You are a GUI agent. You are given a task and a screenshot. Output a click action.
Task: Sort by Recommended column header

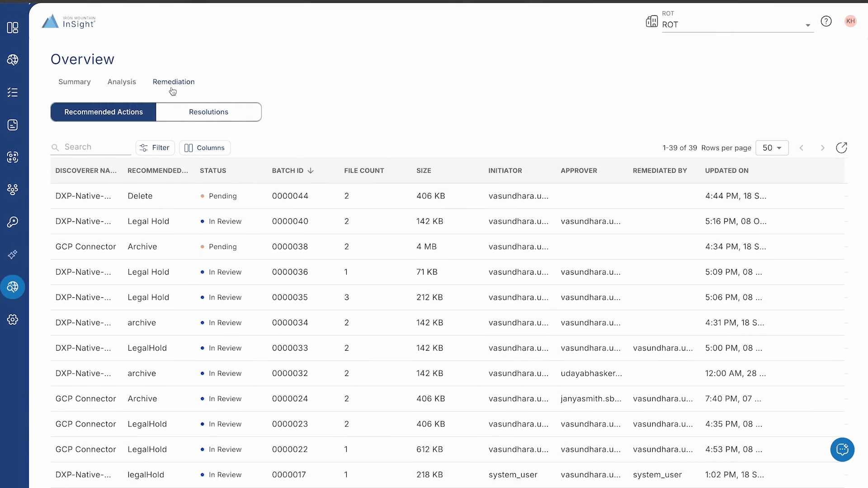[158, 170]
